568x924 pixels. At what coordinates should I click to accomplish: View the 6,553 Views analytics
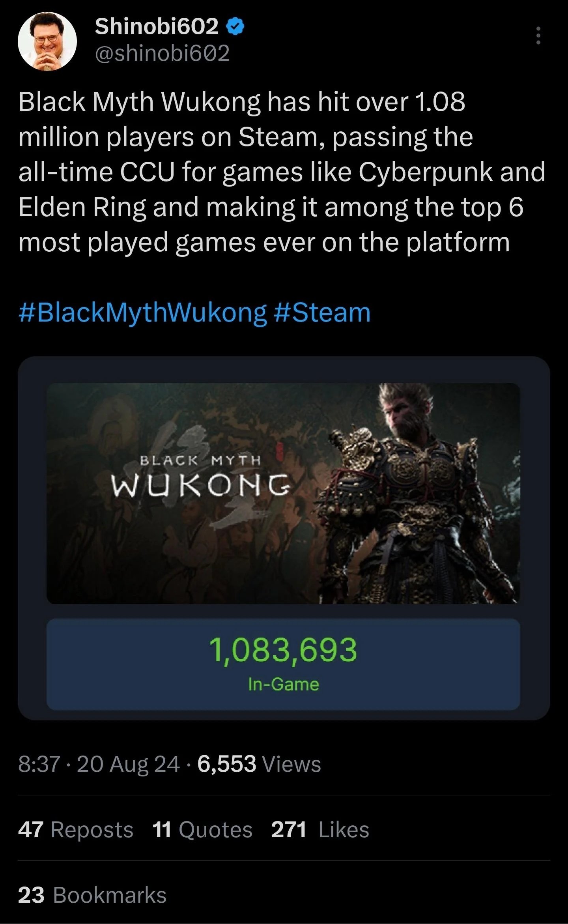click(x=259, y=763)
